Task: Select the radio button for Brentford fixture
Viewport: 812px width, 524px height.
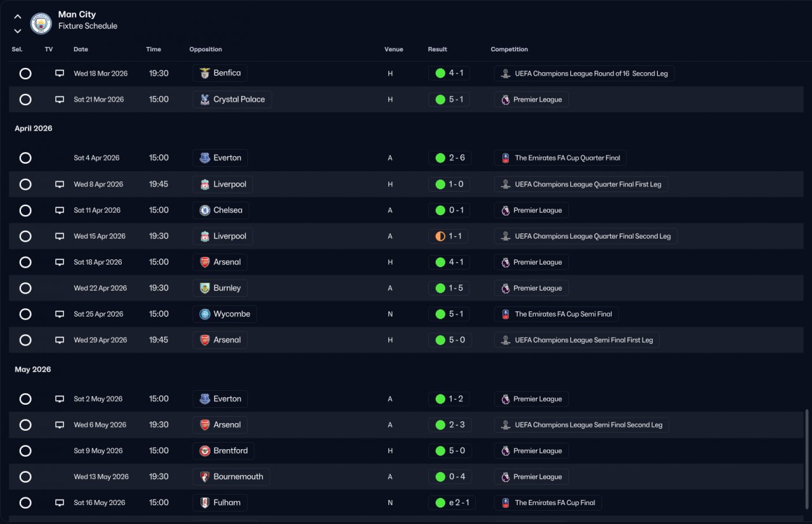Action: pyautogui.click(x=25, y=451)
